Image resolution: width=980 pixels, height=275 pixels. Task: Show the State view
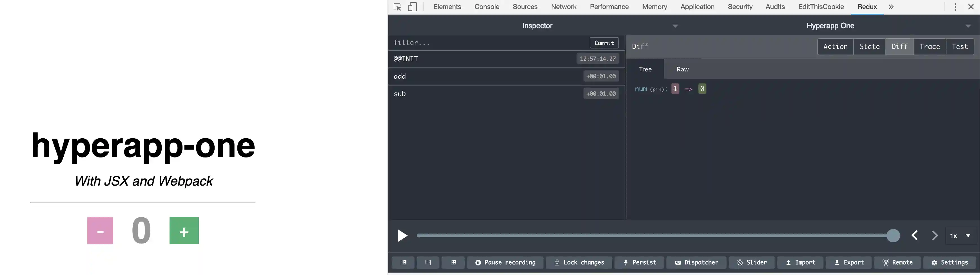click(x=870, y=47)
